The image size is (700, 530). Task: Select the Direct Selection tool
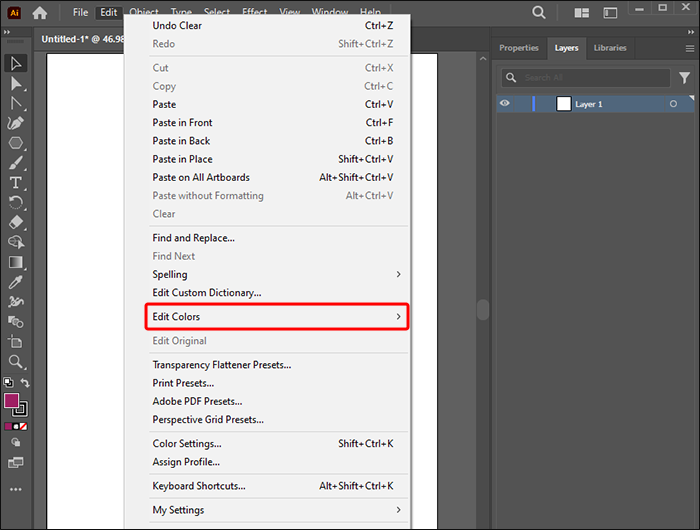click(x=16, y=83)
